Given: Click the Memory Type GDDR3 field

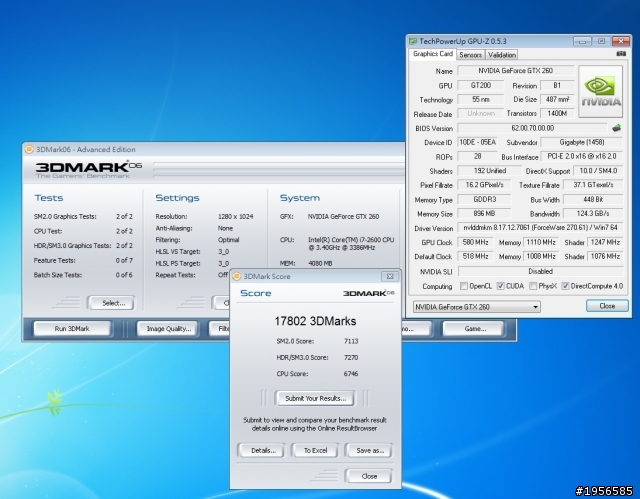Looking at the screenshot, I should point(484,200).
